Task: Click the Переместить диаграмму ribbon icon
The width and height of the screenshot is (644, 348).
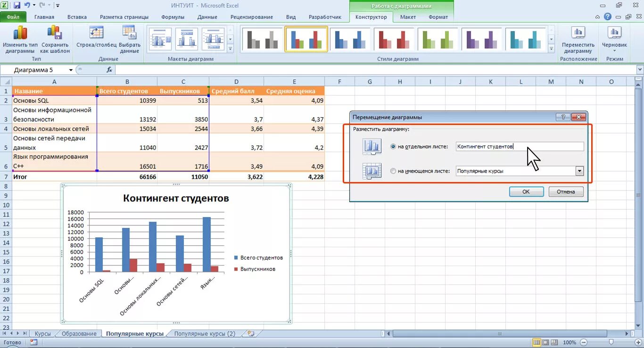Action: pyautogui.click(x=578, y=32)
